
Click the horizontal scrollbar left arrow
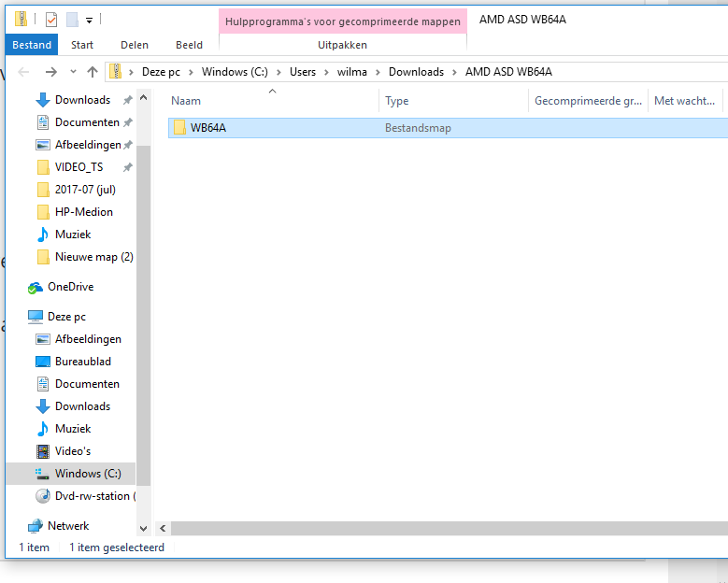[x=163, y=528]
